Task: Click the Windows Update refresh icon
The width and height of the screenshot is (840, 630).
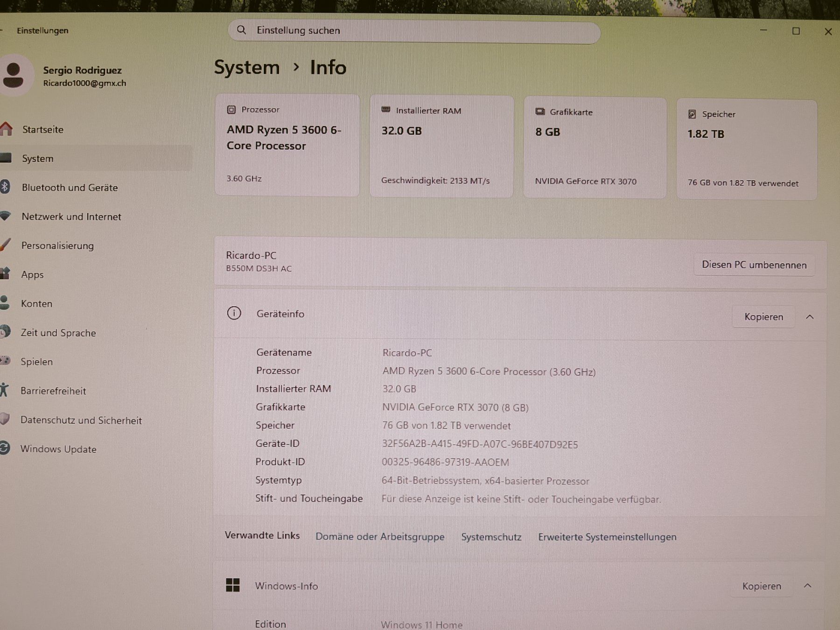Action: (x=5, y=448)
